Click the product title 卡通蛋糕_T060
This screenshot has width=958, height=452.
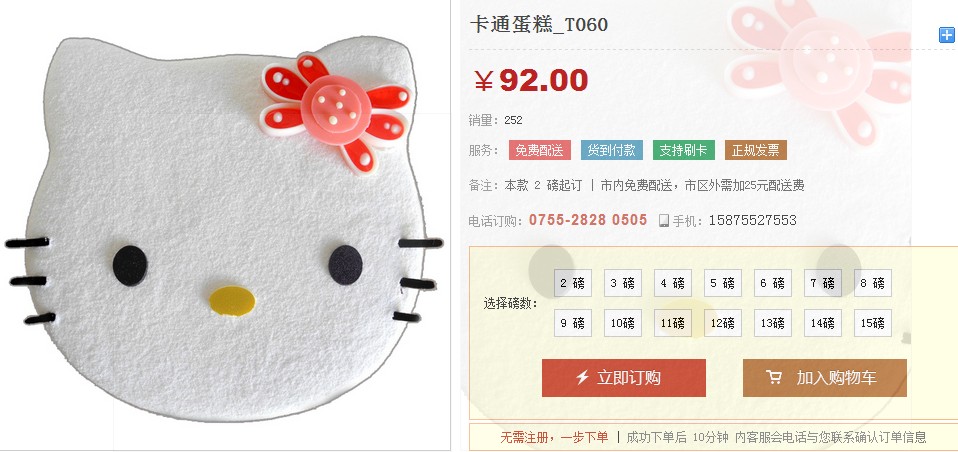tap(539, 24)
